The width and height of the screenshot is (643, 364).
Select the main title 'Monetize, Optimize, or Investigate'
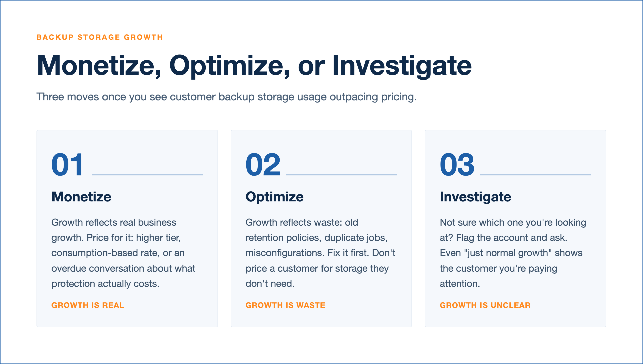(254, 66)
